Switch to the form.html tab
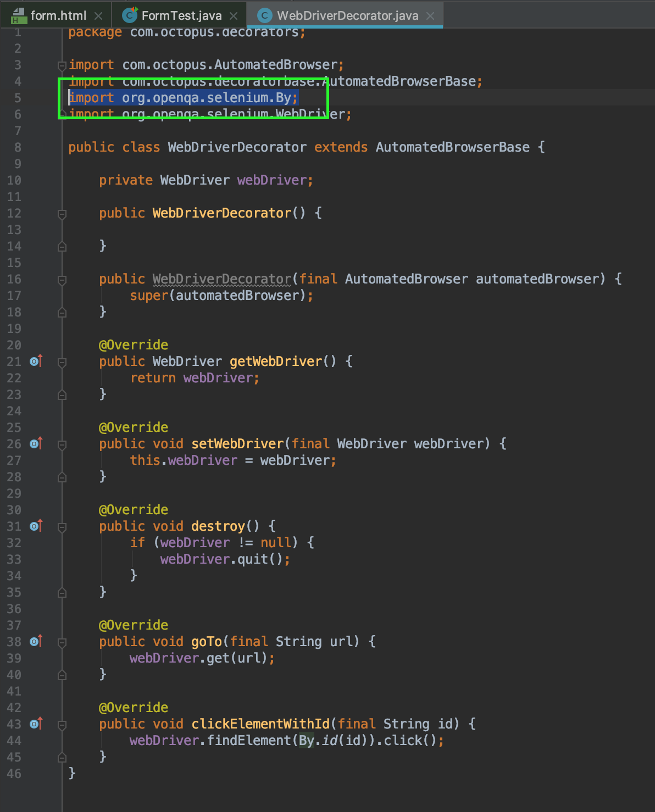655x812 pixels. click(58, 15)
